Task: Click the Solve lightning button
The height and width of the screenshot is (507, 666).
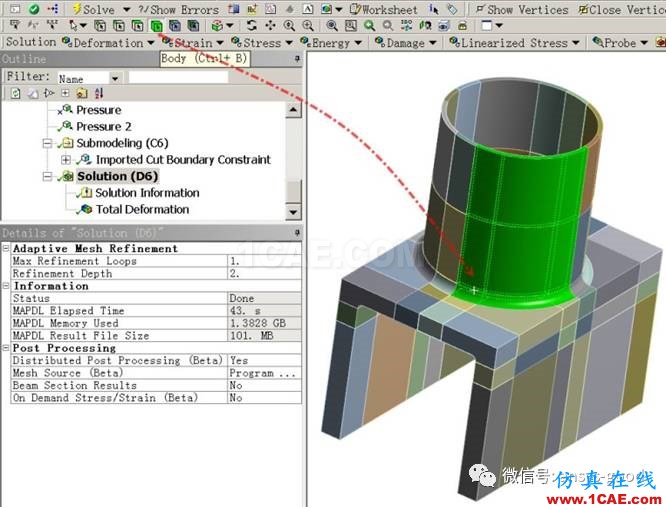Action: [94, 9]
